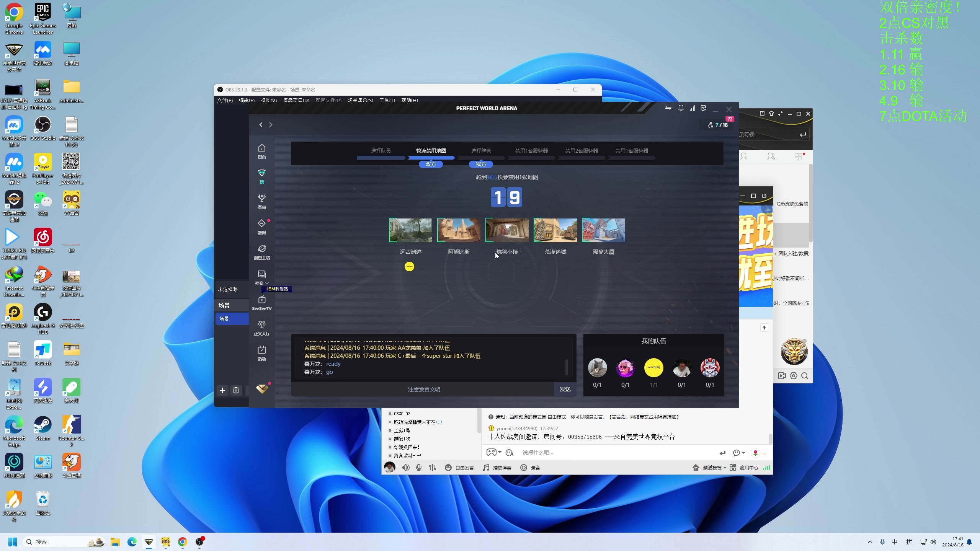Image resolution: width=980 pixels, height=551 pixels.
Task: Click the 7/16 room player count
Action: pos(718,125)
